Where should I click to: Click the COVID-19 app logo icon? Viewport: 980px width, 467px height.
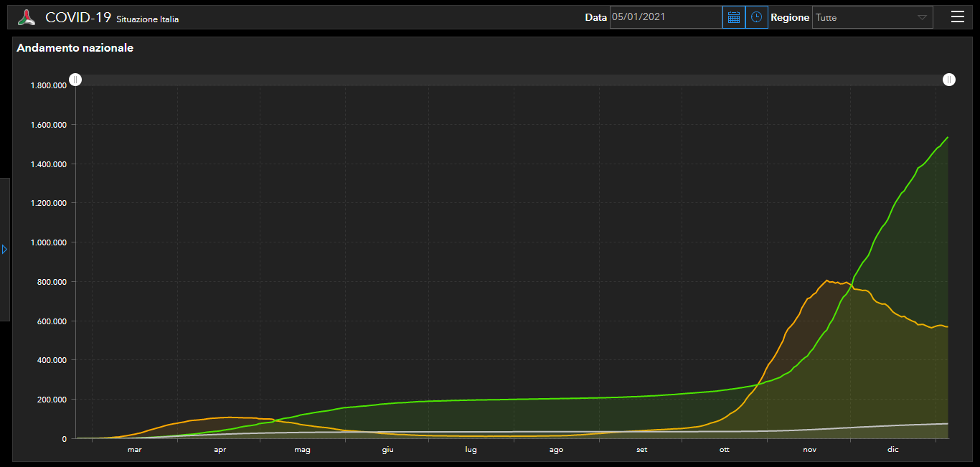(27, 18)
